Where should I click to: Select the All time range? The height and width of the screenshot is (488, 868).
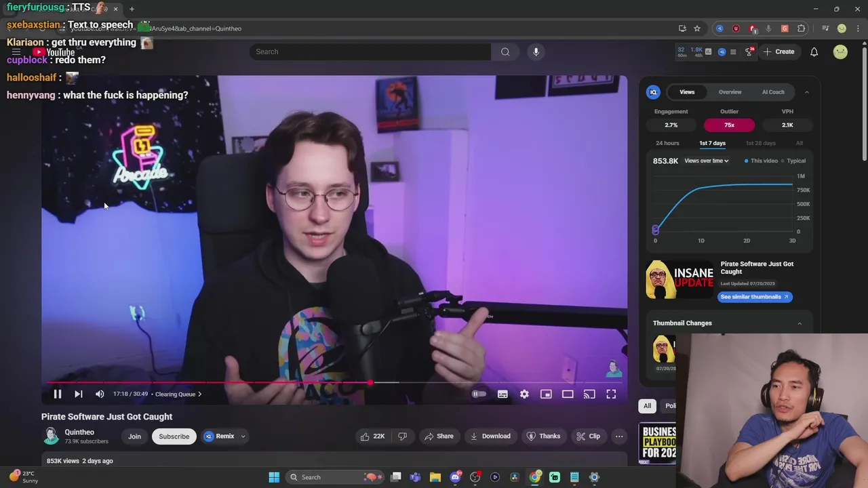800,143
